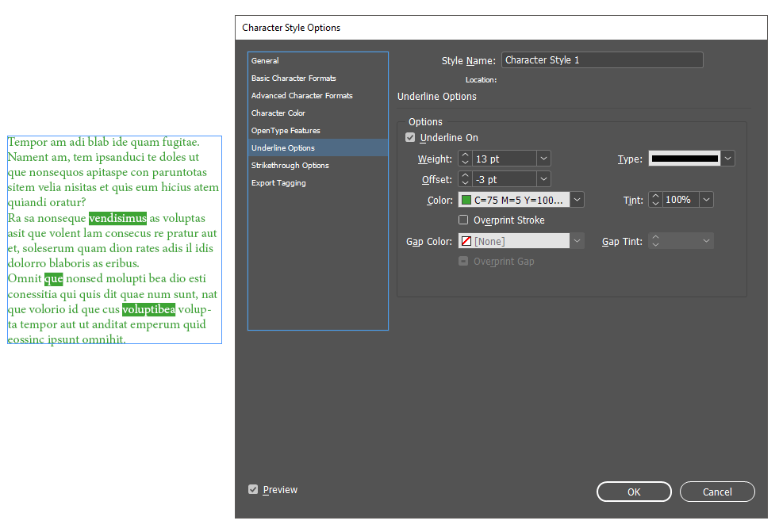Open the underline Type stroke dropdown
This screenshot has width=779, height=532.
(727, 158)
